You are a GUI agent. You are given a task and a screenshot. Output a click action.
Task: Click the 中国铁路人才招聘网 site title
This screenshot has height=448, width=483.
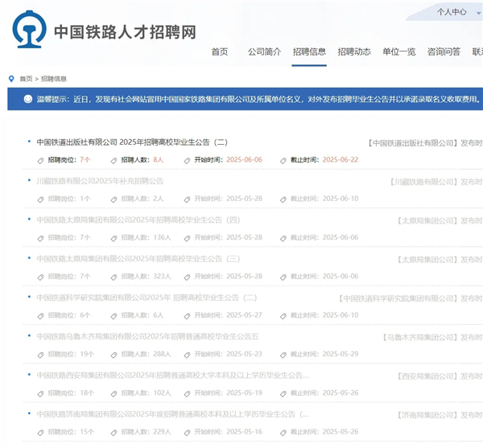click(x=125, y=32)
